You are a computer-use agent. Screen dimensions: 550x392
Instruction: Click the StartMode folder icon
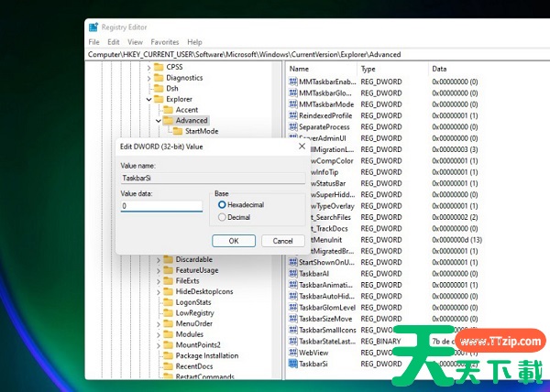coord(178,131)
